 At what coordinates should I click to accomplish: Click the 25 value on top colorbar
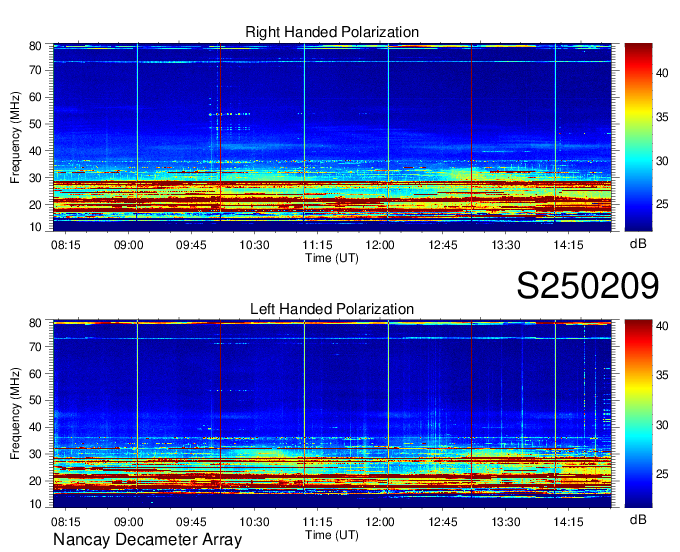point(662,204)
